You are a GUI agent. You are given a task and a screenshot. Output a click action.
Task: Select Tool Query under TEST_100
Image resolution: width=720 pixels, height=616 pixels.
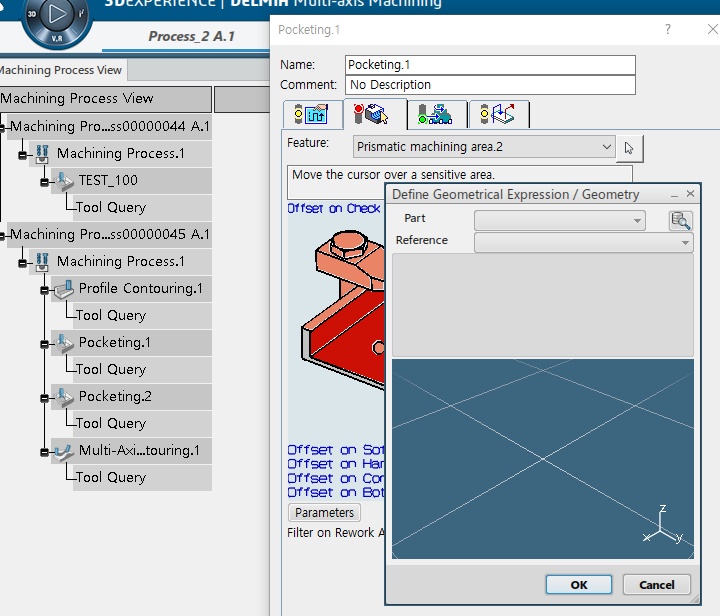click(111, 207)
